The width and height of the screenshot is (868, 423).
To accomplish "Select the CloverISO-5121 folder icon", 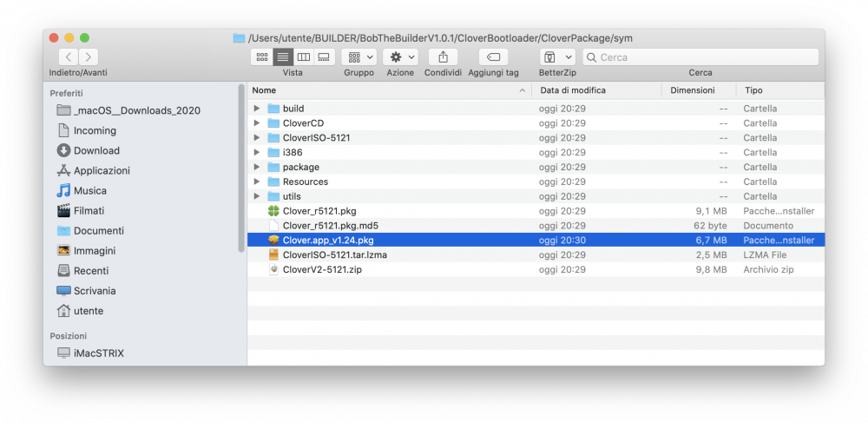I will 273,138.
